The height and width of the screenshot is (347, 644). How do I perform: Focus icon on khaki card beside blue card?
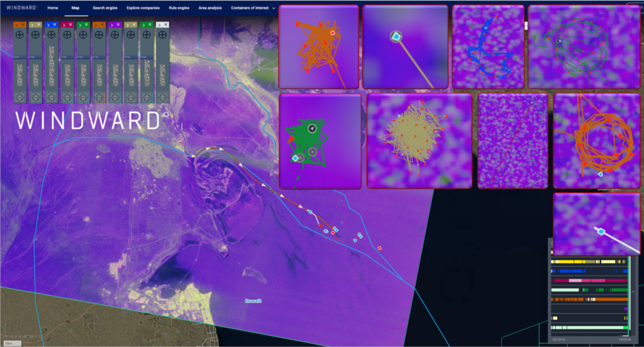tap(35, 35)
